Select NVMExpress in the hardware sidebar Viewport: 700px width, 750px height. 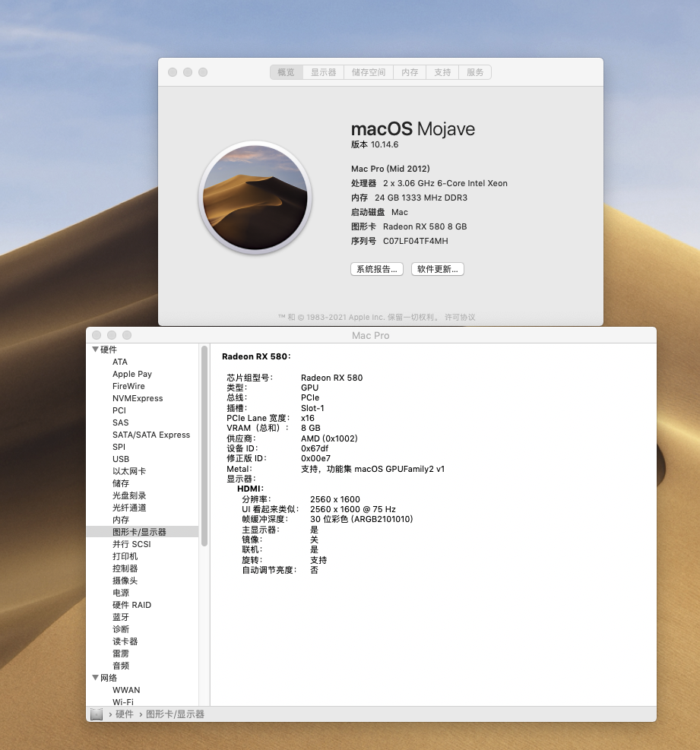pyautogui.click(x=138, y=398)
